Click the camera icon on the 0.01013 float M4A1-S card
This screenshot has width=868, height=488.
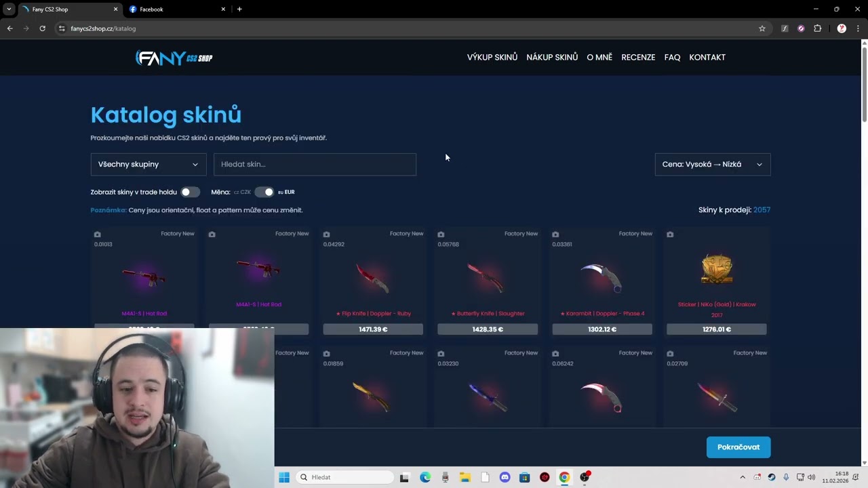point(97,235)
